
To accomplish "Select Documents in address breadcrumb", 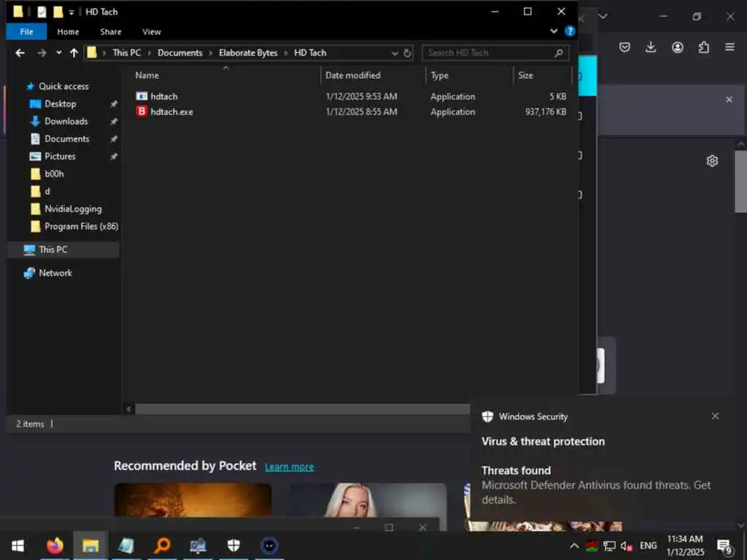I will 180,52.
